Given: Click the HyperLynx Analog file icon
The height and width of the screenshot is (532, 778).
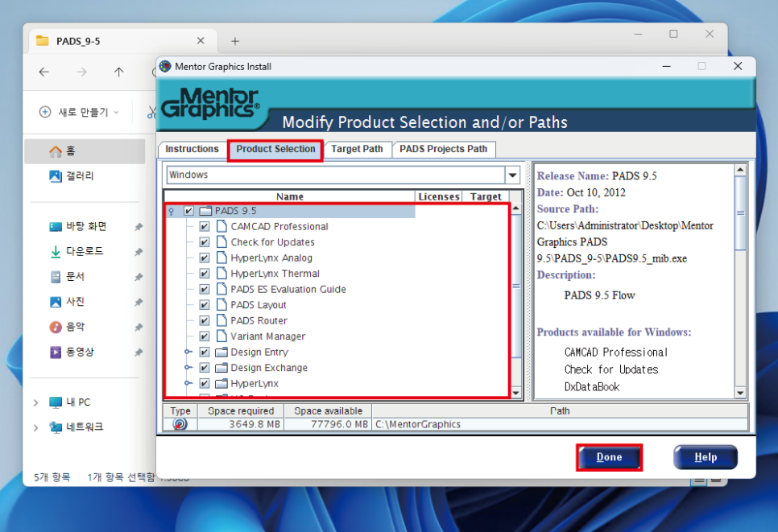Looking at the screenshot, I should pos(221,258).
